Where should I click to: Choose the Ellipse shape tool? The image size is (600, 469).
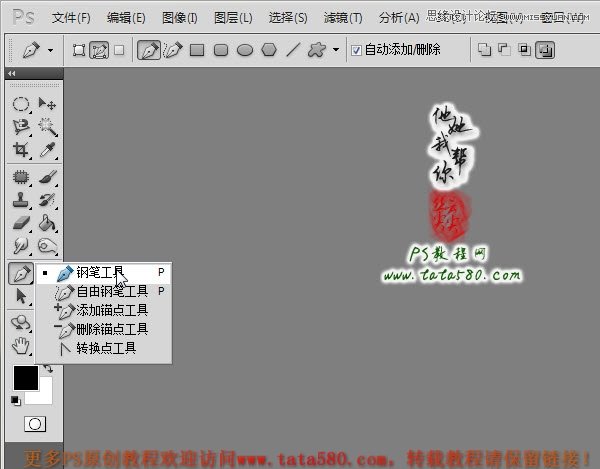pos(245,50)
